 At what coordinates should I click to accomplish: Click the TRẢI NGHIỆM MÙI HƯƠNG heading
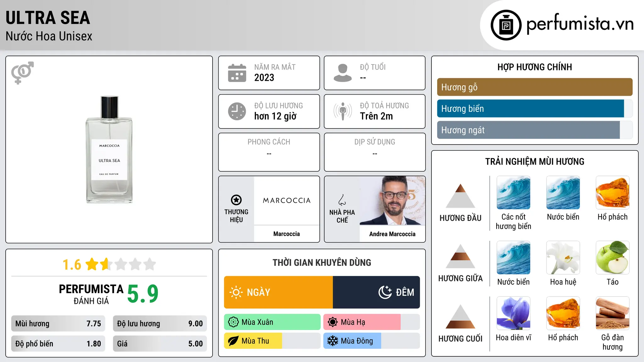pos(535,162)
